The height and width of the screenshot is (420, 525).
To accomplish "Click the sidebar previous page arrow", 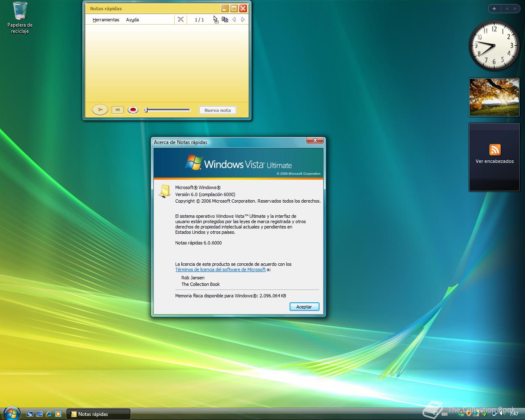I will point(507,9).
